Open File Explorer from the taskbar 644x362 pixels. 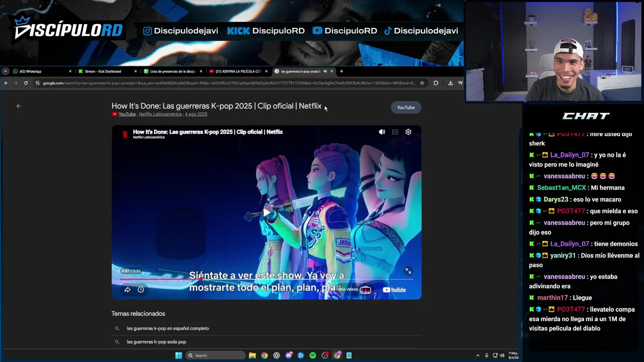(x=252, y=355)
